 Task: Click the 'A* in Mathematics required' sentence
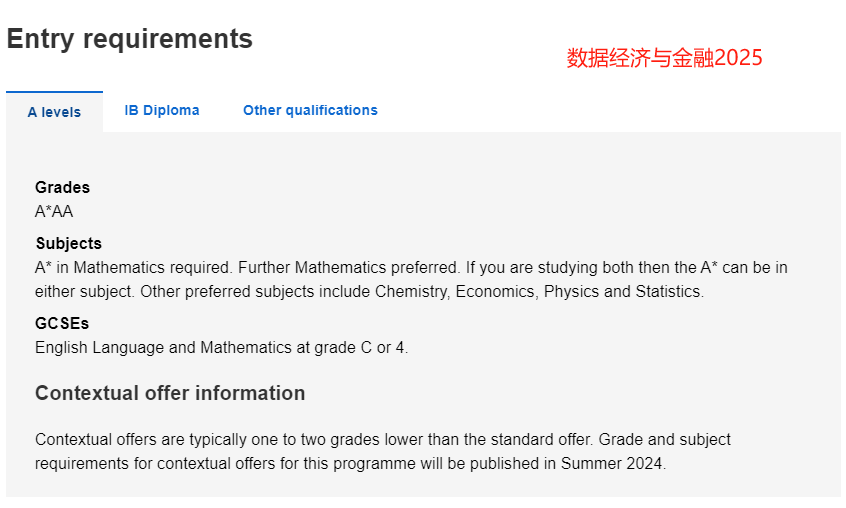point(134,267)
